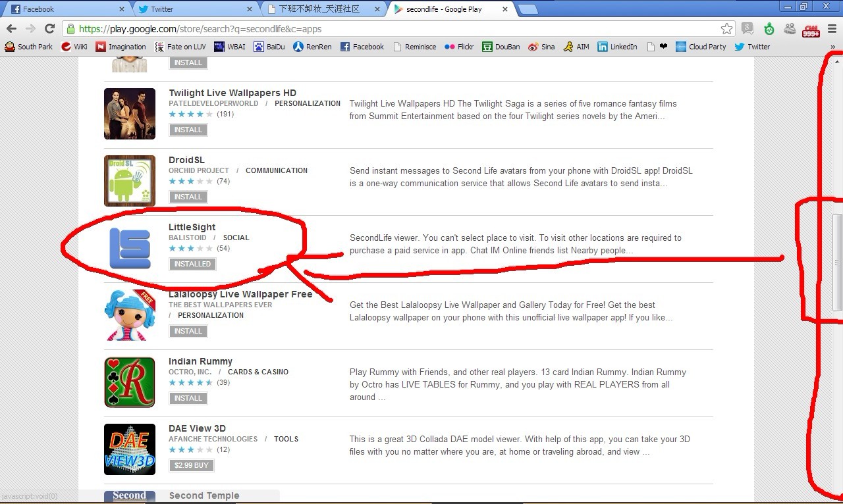Close the Twitter browser tab
The width and height of the screenshot is (843, 504).
[x=249, y=9]
